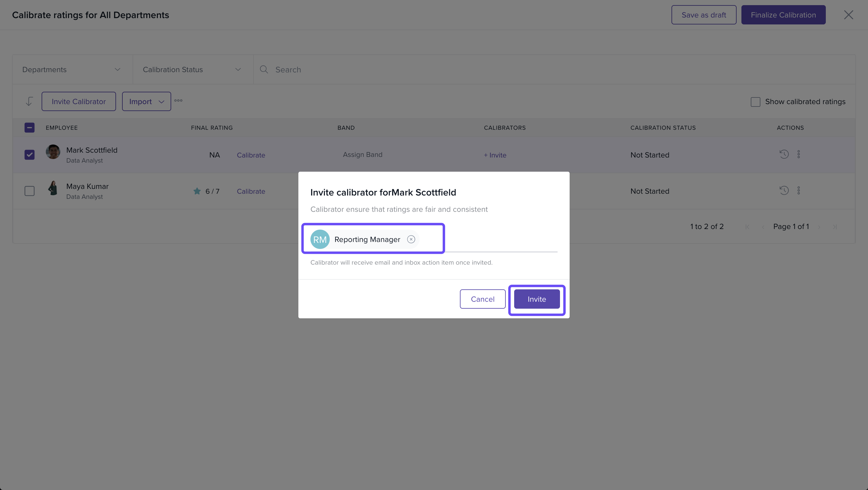This screenshot has height=490, width=868.
Task: Remove the Reporting Manager chip
Action: pyautogui.click(x=411, y=240)
